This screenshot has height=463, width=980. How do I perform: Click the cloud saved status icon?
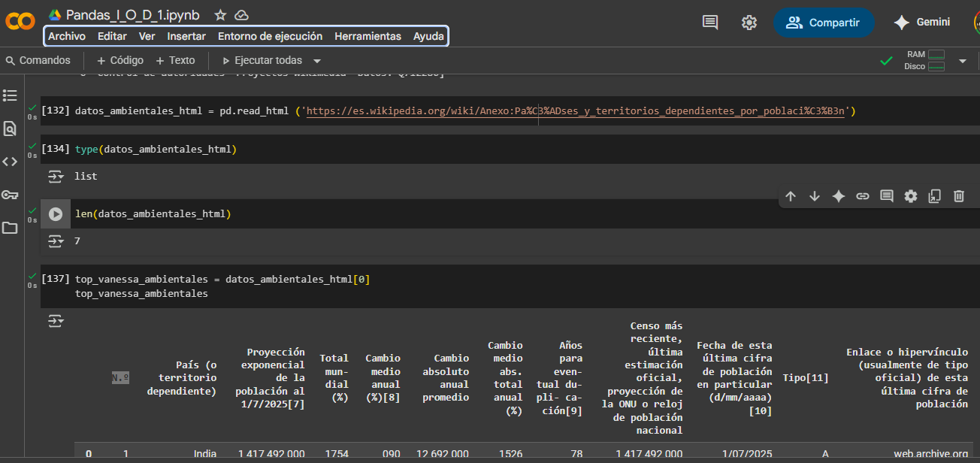pos(241,15)
